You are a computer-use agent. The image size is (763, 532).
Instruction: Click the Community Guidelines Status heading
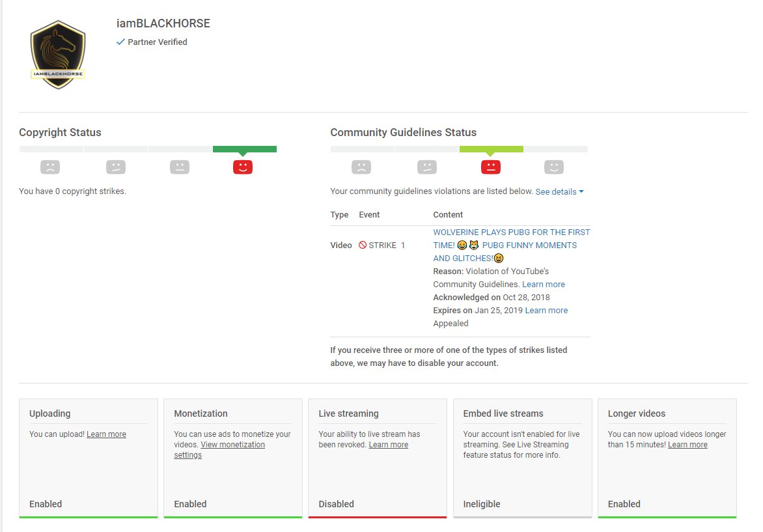coord(404,132)
